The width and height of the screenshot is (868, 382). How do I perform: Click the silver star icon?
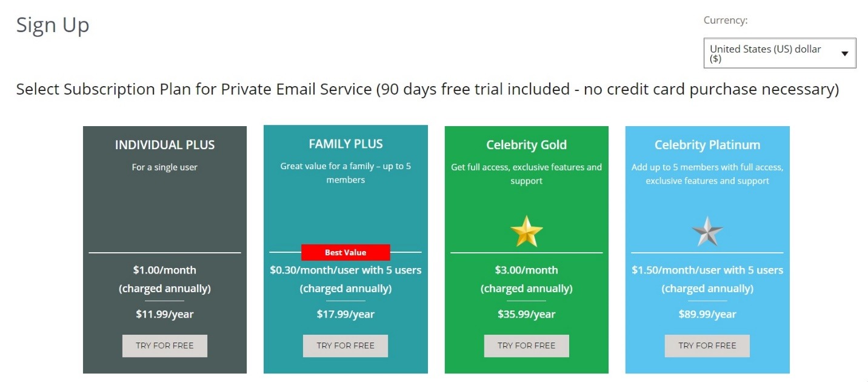pyautogui.click(x=707, y=231)
